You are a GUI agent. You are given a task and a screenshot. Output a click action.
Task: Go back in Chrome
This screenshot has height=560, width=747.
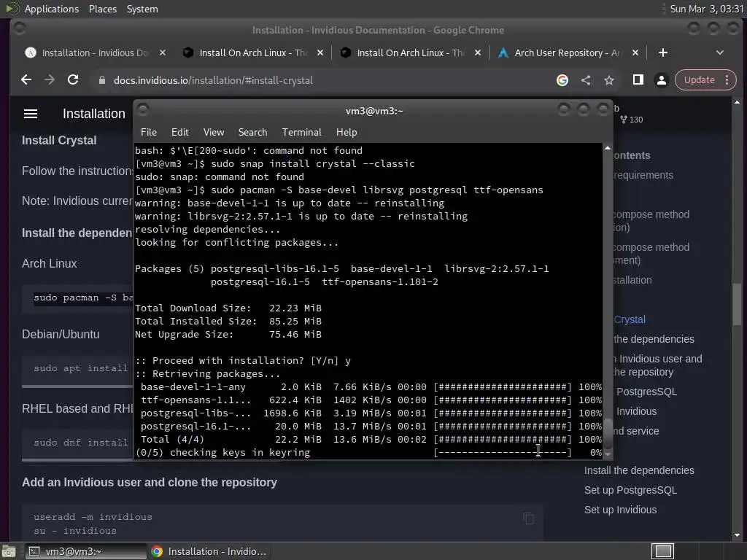[x=26, y=80]
